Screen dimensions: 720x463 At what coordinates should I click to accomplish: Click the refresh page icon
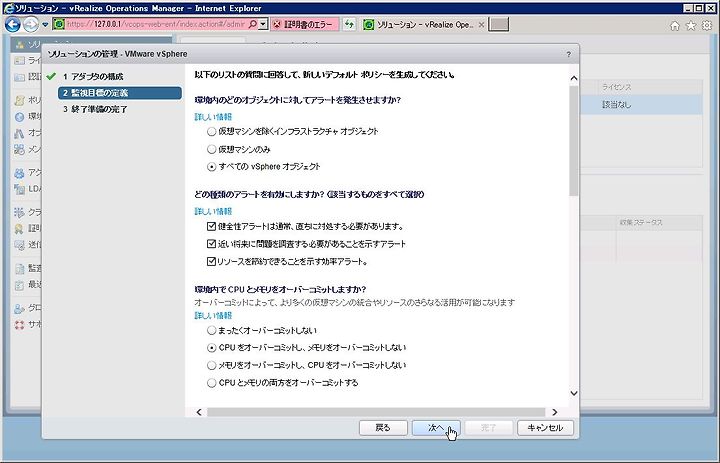[349, 24]
